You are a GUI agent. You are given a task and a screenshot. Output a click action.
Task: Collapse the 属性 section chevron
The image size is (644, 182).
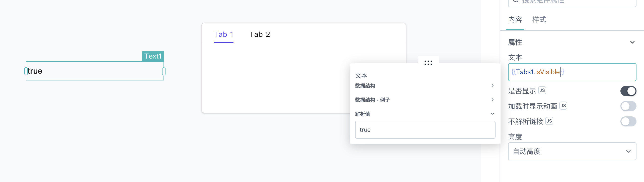pos(632,42)
